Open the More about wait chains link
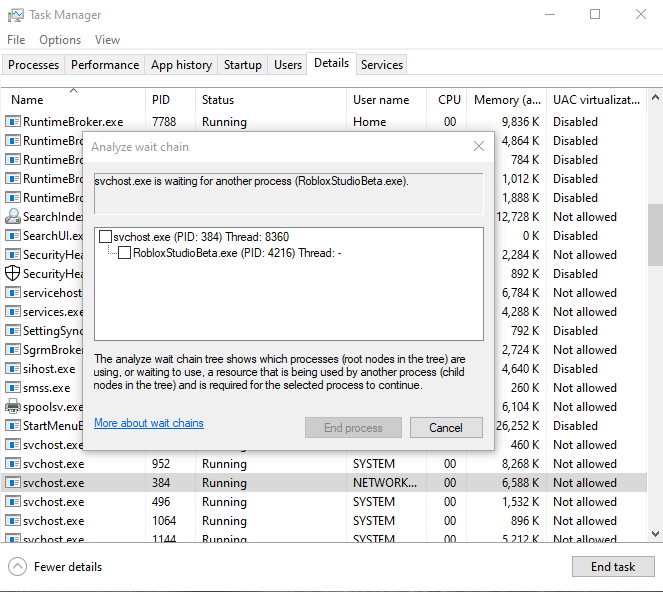Viewport: 663px width, 592px height. 149,423
